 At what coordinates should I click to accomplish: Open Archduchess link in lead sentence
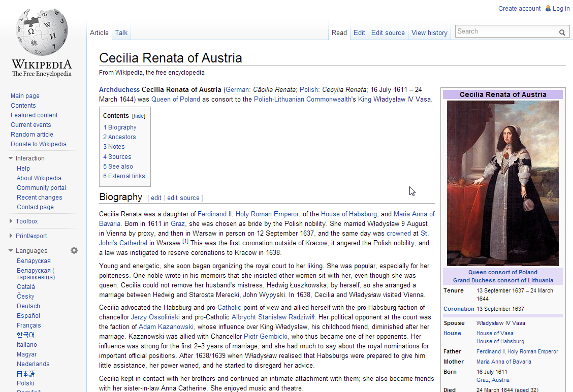(x=119, y=89)
